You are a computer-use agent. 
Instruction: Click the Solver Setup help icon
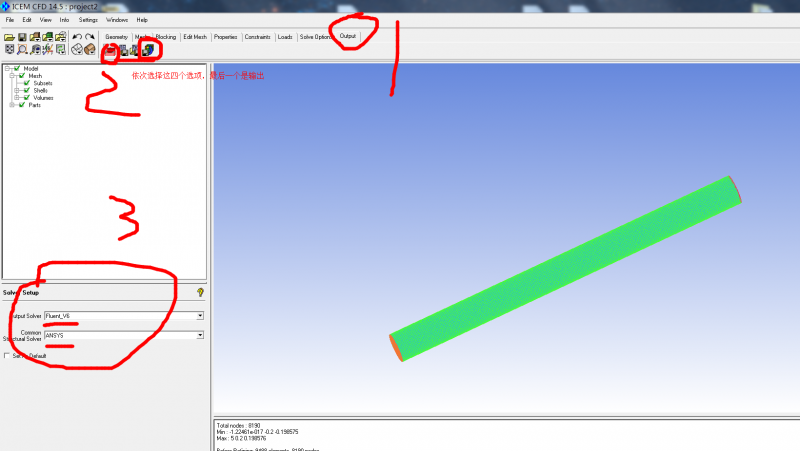coord(200,292)
